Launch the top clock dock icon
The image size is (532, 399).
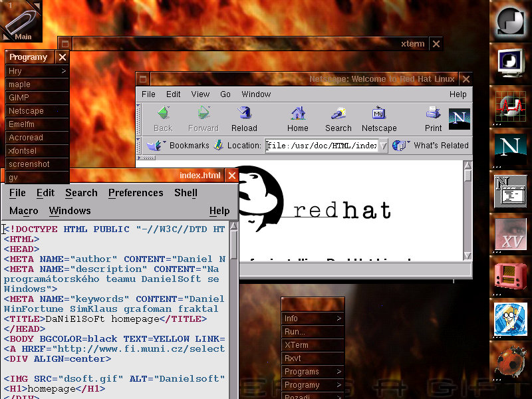click(x=511, y=21)
